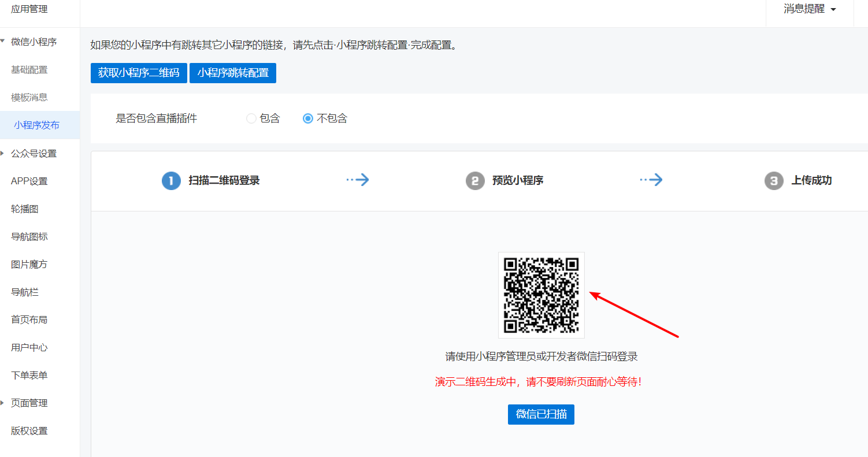Screen dimensions: 868x457
Task: Click the 请使用小程序管理员 scan instruction text
Action: (541, 356)
